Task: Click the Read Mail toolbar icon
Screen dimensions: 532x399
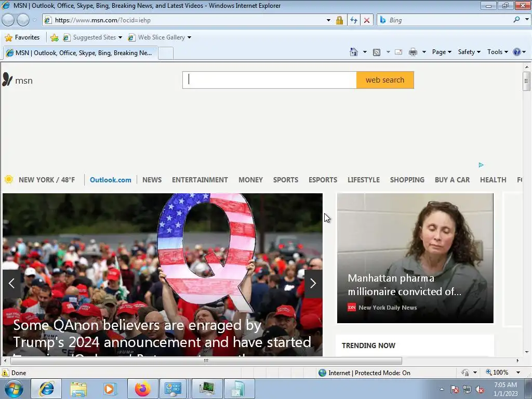Action: pyautogui.click(x=398, y=52)
